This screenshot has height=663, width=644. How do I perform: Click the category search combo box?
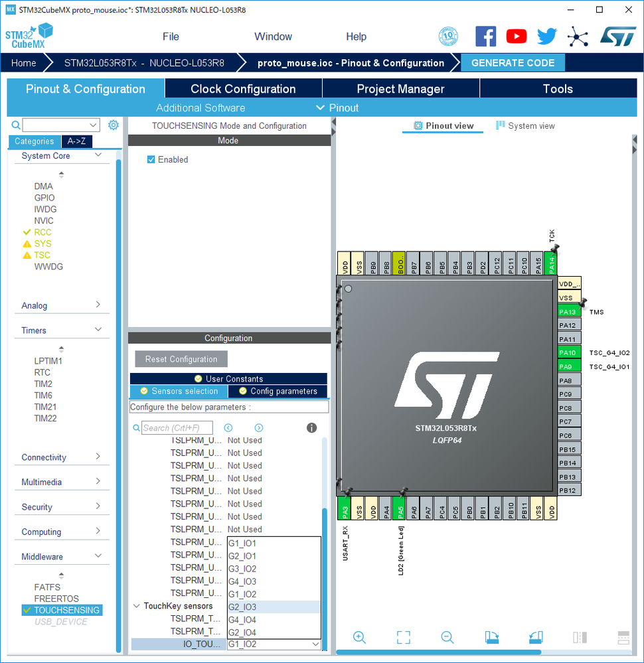[x=61, y=125]
